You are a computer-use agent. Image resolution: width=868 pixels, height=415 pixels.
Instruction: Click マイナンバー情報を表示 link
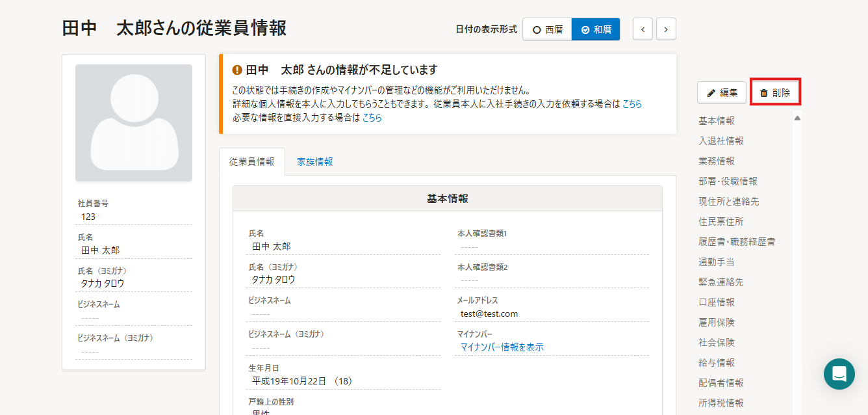pyautogui.click(x=502, y=347)
